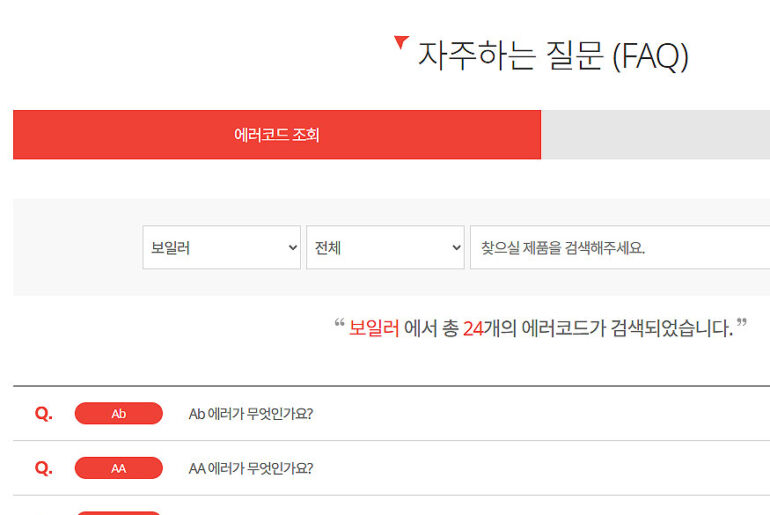Click the 자주하는 질문 (FAQ) heading

pyautogui.click(x=552, y=54)
